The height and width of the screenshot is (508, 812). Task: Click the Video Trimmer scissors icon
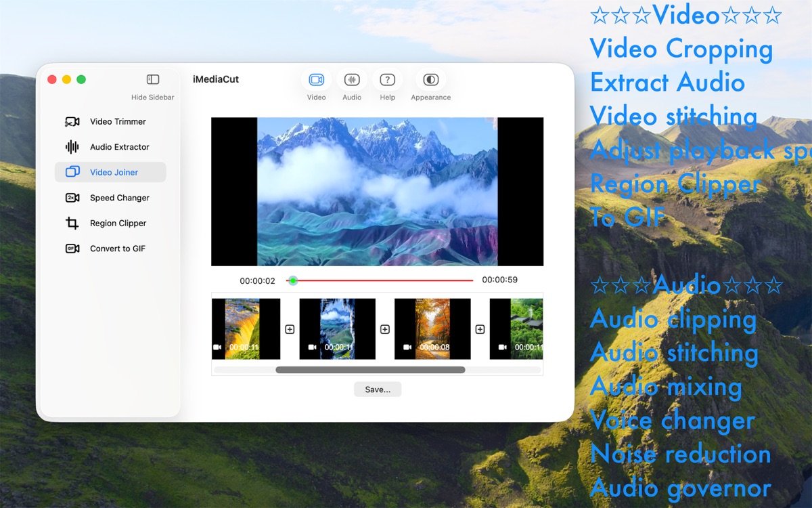tap(72, 122)
